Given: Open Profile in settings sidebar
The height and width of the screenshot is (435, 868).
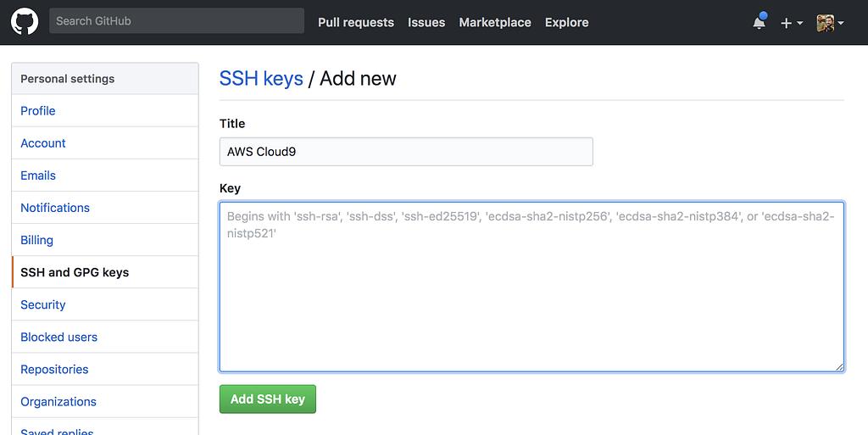Looking at the screenshot, I should [38, 111].
